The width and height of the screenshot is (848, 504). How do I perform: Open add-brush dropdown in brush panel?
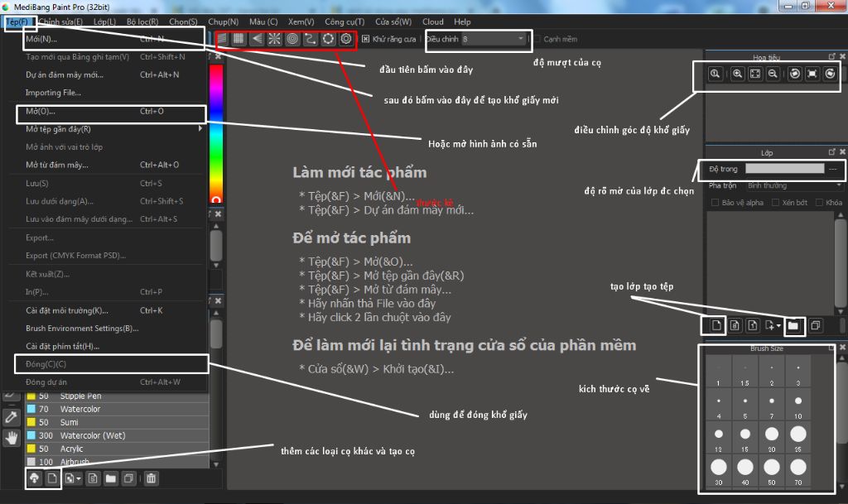pyautogui.click(x=79, y=478)
